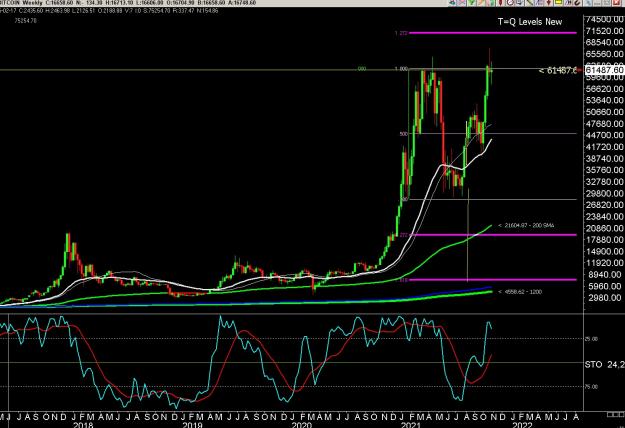This screenshot has height=428, width=625.
Task: Click 29800.00 on the price axis
Action: click(605, 193)
